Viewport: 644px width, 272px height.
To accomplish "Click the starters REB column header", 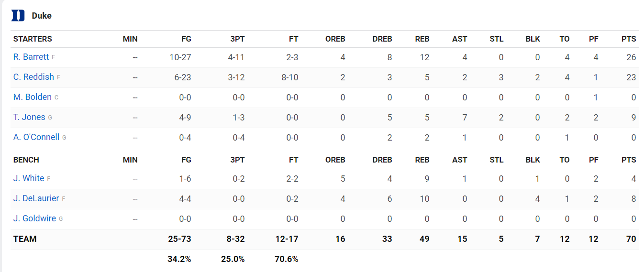I will pyautogui.click(x=422, y=39).
